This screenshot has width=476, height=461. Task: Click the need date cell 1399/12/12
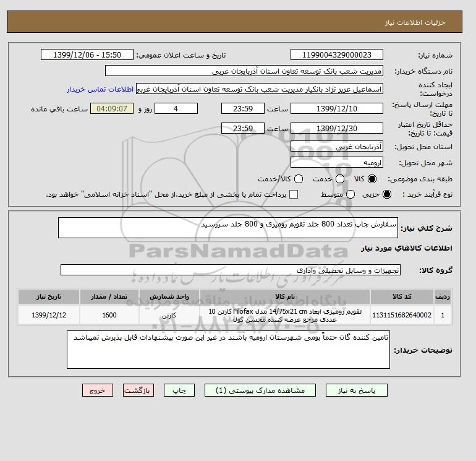pyautogui.click(x=49, y=315)
